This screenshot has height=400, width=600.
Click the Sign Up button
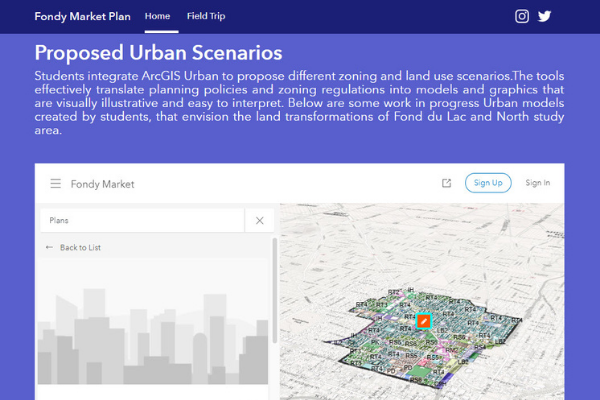point(488,183)
